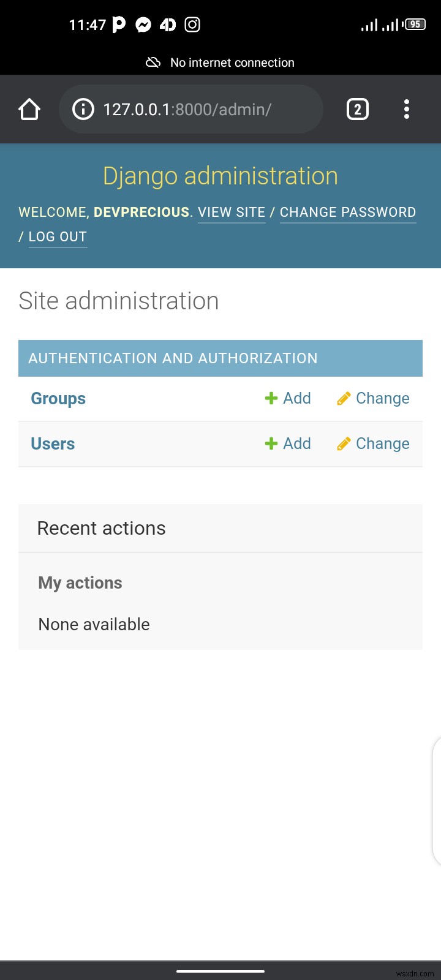Select VIEW SITE from the header
This screenshot has height=980, width=441.
tap(231, 212)
